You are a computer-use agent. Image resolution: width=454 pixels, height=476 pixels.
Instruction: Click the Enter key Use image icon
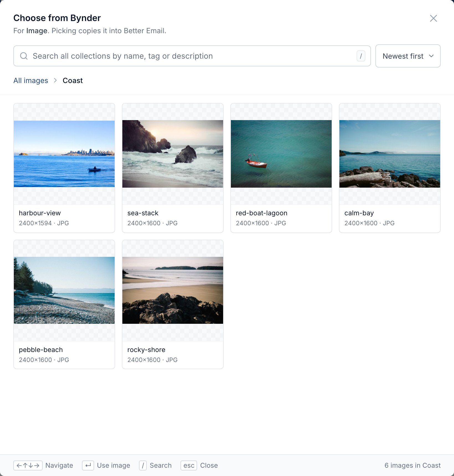(x=88, y=465)
